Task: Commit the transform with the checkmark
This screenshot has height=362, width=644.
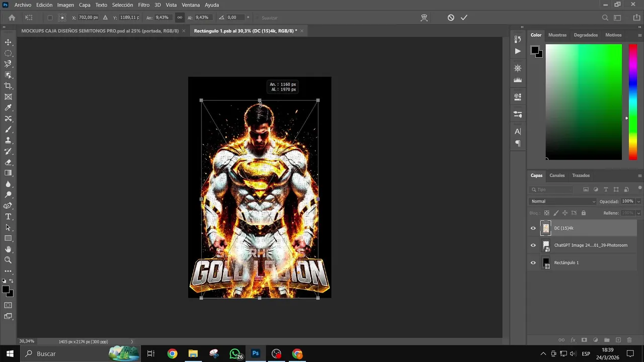Action: pyautogui.click(x=464, y=18)
